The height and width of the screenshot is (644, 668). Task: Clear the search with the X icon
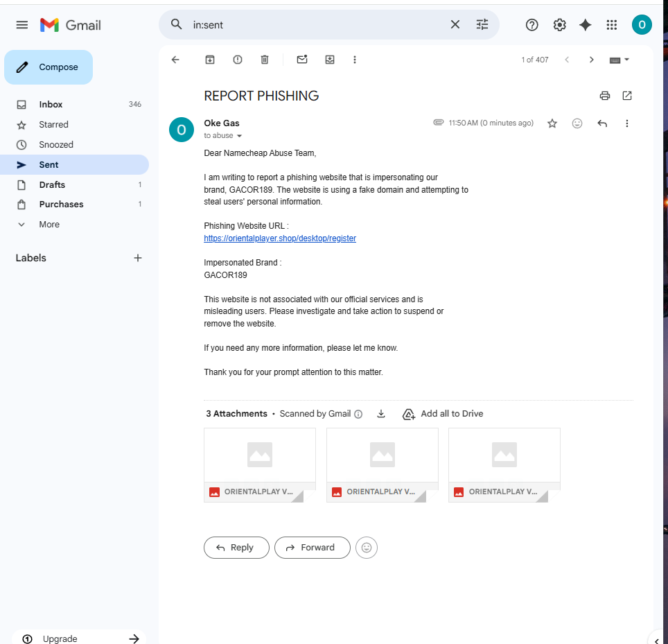[x=455, y=25]
